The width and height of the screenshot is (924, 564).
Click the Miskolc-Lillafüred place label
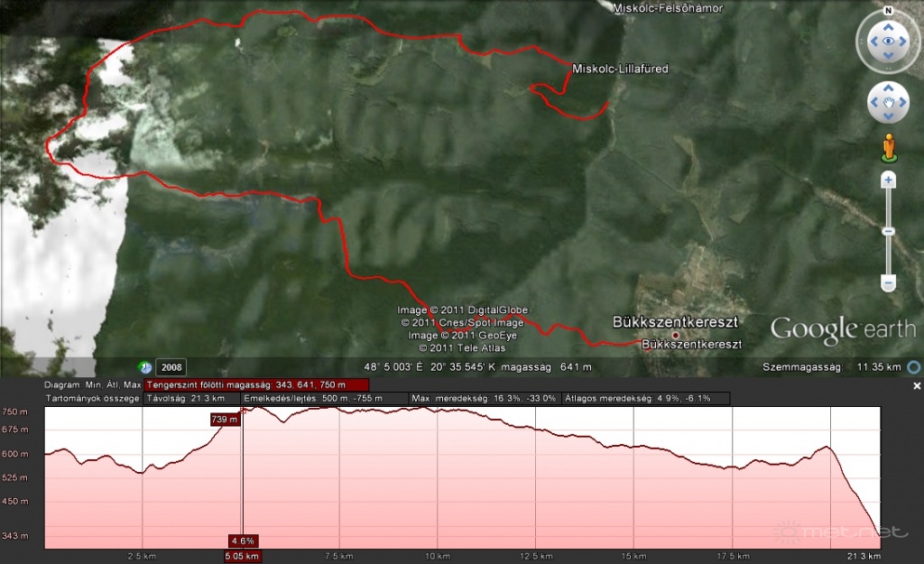click(620, 69)
